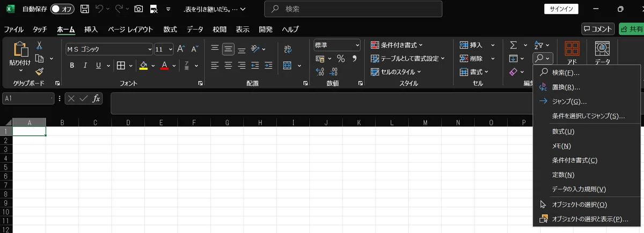
Task: Open the テーブルとして書式設定 dropdown
Action: 408,59
